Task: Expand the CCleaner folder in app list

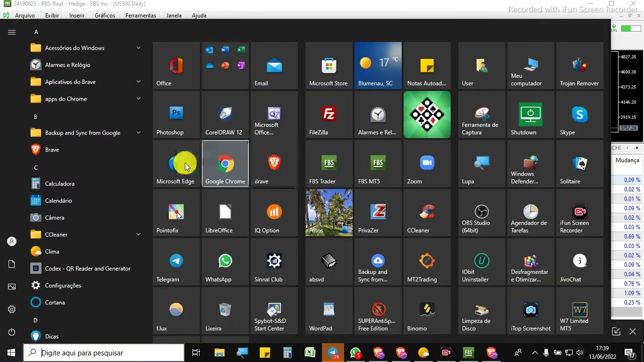Action: pyautogui.click(x=86, y=234)
